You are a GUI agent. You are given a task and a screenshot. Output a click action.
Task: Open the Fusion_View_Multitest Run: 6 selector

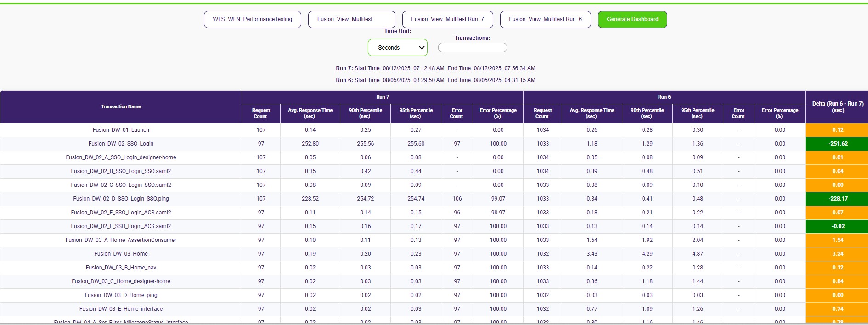[545, 19]
